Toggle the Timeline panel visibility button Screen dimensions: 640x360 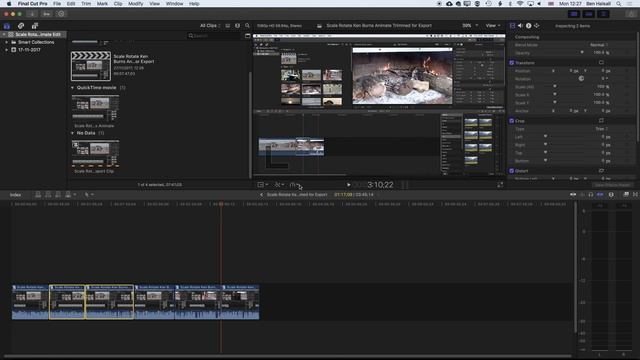tap(589, 14)
